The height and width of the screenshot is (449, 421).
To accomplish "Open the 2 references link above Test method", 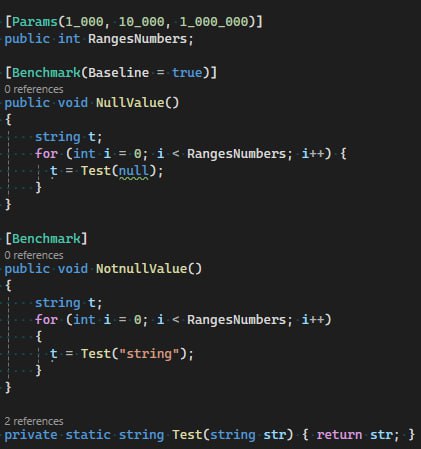I will point(34,421).
